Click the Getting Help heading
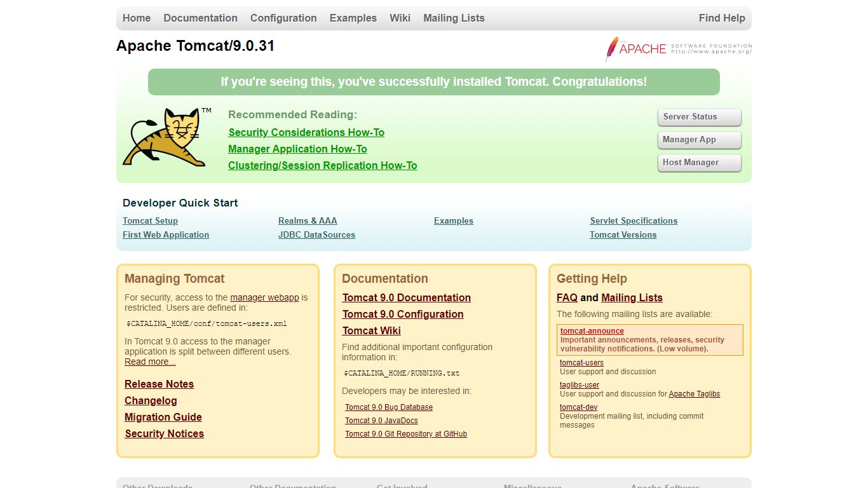The image size is (868, 488). coord(592,278)
